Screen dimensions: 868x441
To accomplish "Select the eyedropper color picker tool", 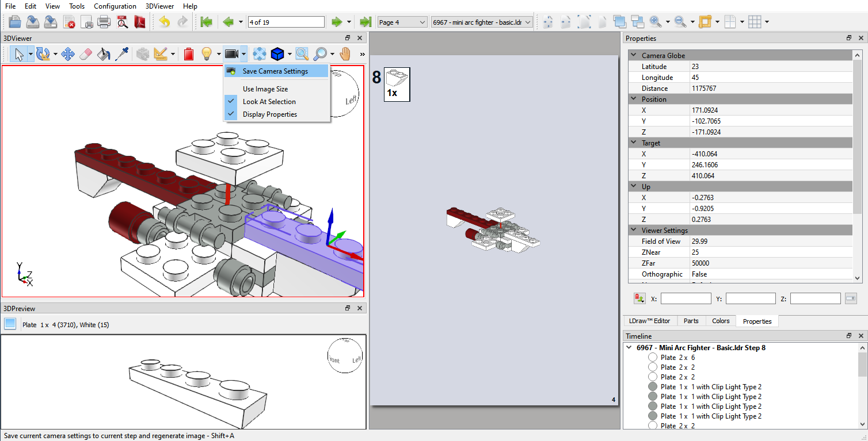I will pyautogui.click(x=123, y=53).
